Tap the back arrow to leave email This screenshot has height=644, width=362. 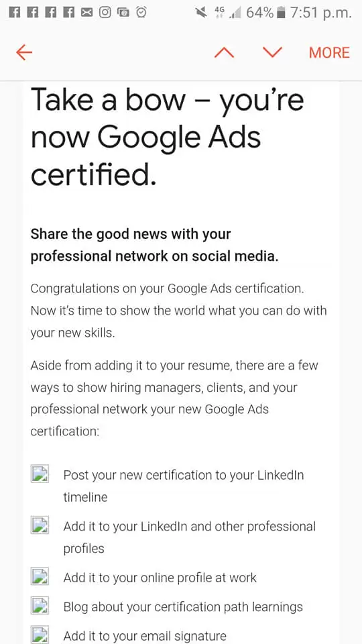click(24, 52)
